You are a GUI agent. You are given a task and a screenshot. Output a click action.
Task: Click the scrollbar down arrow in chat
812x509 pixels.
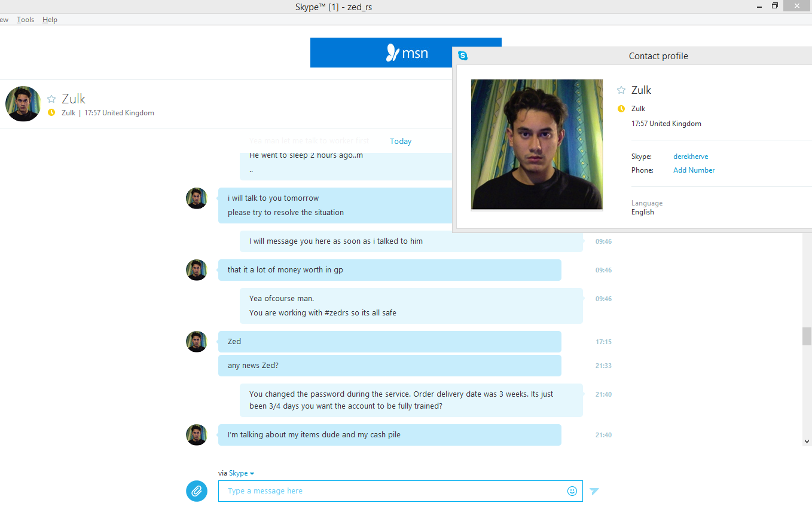pyautogui.click(x=807, y=441)
